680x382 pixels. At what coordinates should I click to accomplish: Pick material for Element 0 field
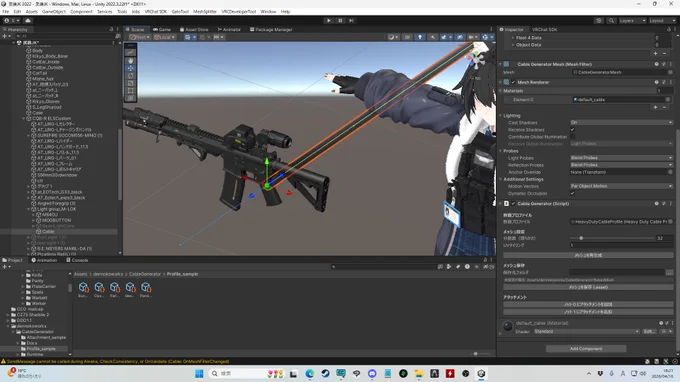pyautogui.click(x=668, y=100)
